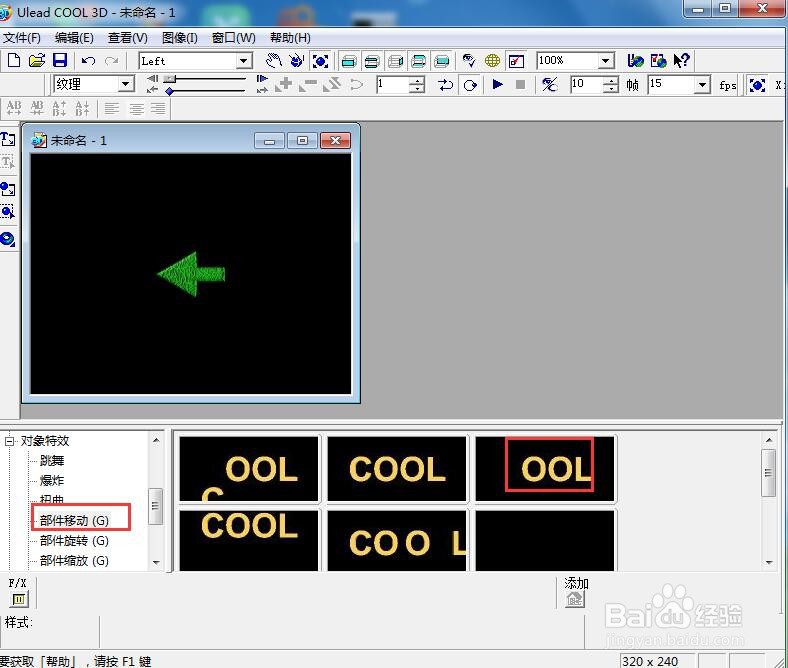Create a new document with the blank page icon
Screen dimensions: 788x668
tap(14, 61)
